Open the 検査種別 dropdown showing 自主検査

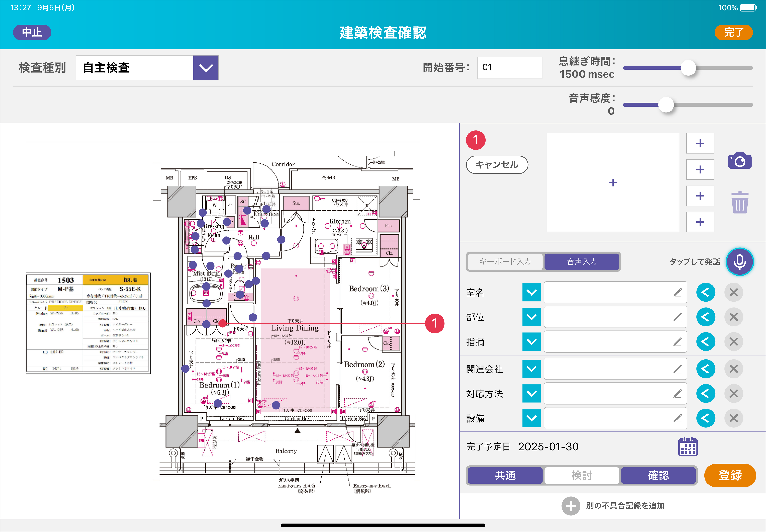tap(206, 68)
